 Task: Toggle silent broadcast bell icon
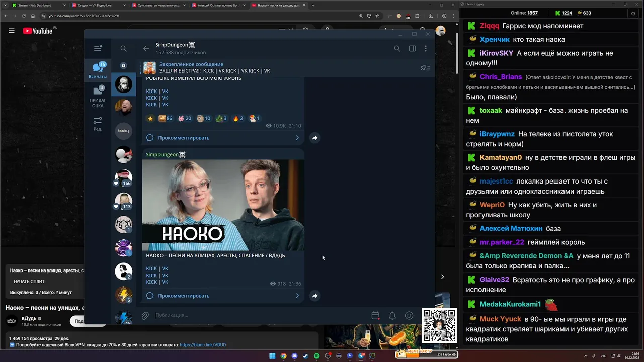pyautogui.click(x=392, y=316)
